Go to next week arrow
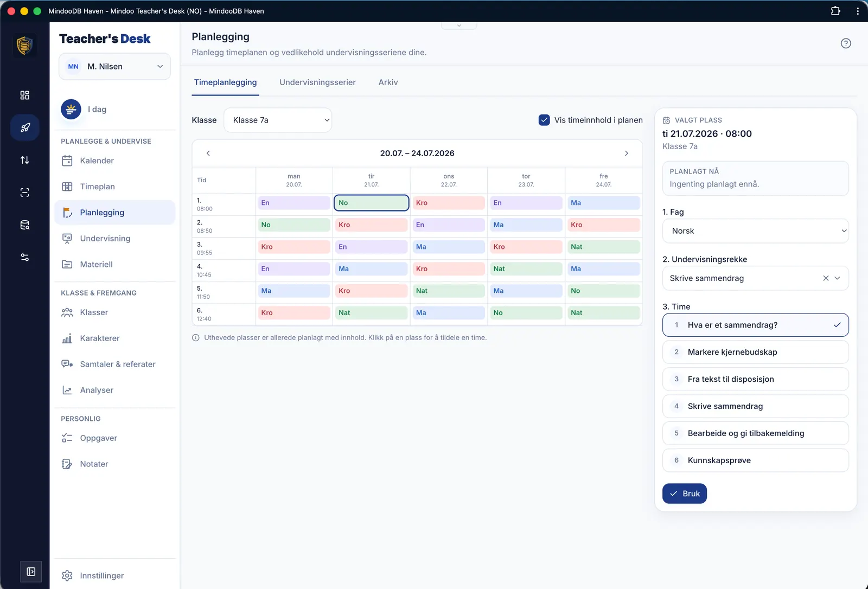The image size is (868, 589). click(627, 153)
